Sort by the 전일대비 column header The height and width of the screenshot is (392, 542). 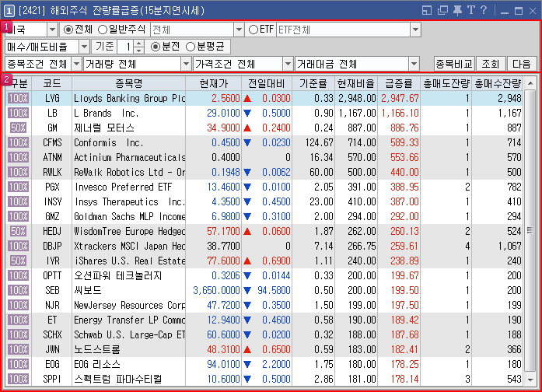coord(267,83)
